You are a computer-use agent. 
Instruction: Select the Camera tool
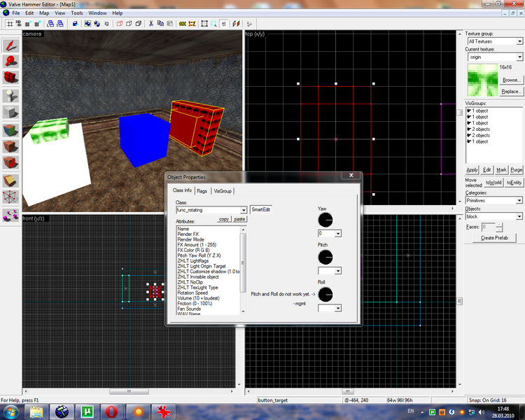pos(10,78)
